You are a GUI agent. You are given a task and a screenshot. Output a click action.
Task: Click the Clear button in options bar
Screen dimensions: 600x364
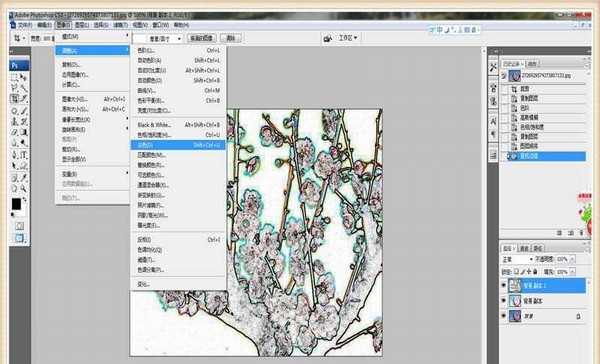click(231, 38)
